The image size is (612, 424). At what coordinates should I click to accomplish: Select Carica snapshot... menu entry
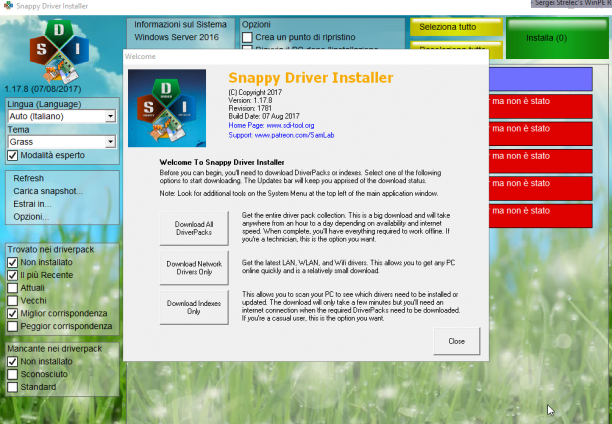click(x=48, y=191)
